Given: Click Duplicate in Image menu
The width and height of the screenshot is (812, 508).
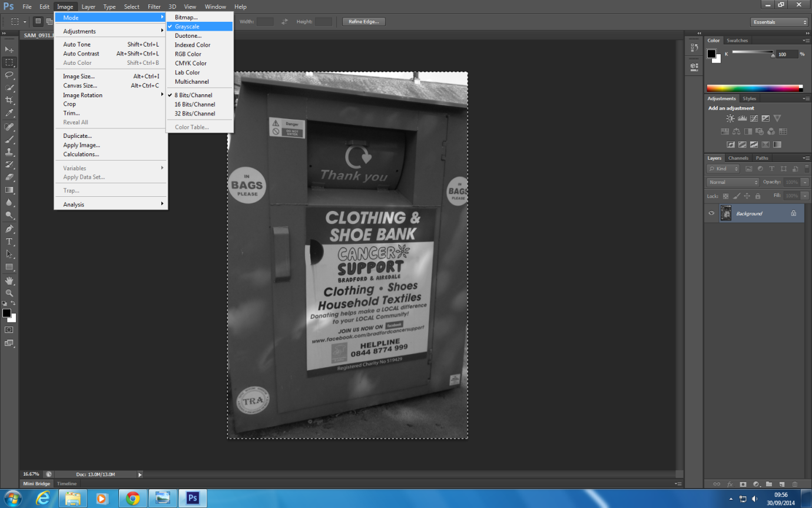Looking at the screenshot, I should click(x=111, y=136).
